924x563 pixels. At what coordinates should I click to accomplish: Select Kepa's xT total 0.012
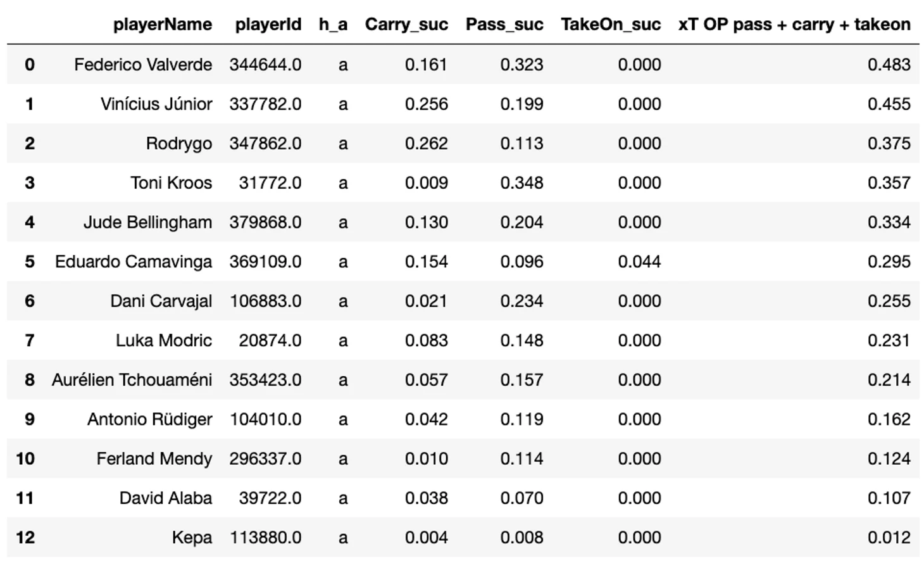point(889,538)
